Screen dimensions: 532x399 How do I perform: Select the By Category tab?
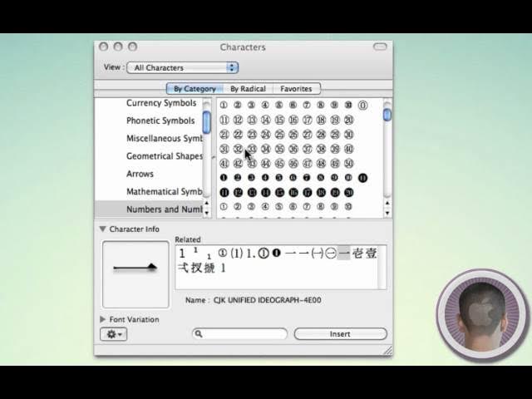[195, 89]
